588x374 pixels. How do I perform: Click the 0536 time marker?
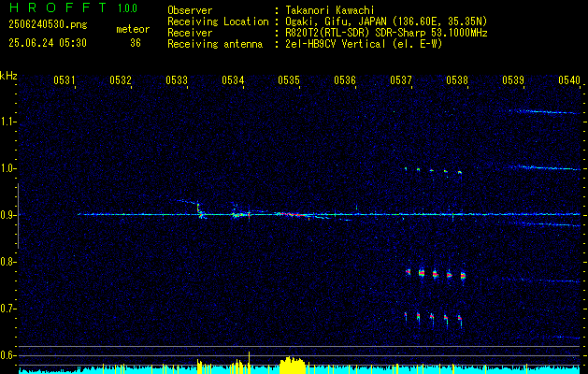pyautogui.click(x=345, y=79)
